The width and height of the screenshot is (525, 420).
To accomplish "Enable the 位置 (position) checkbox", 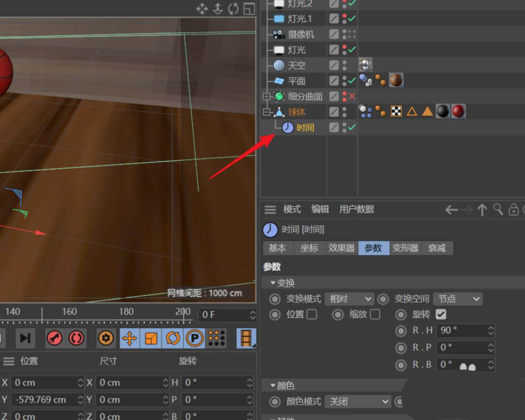I will tap(312, 314).
